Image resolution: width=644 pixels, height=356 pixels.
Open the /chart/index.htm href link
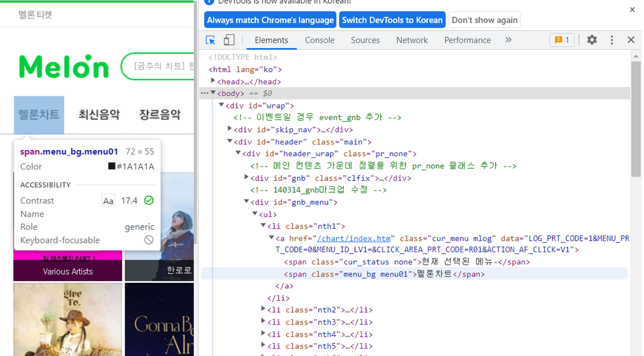tap(354, 238)
